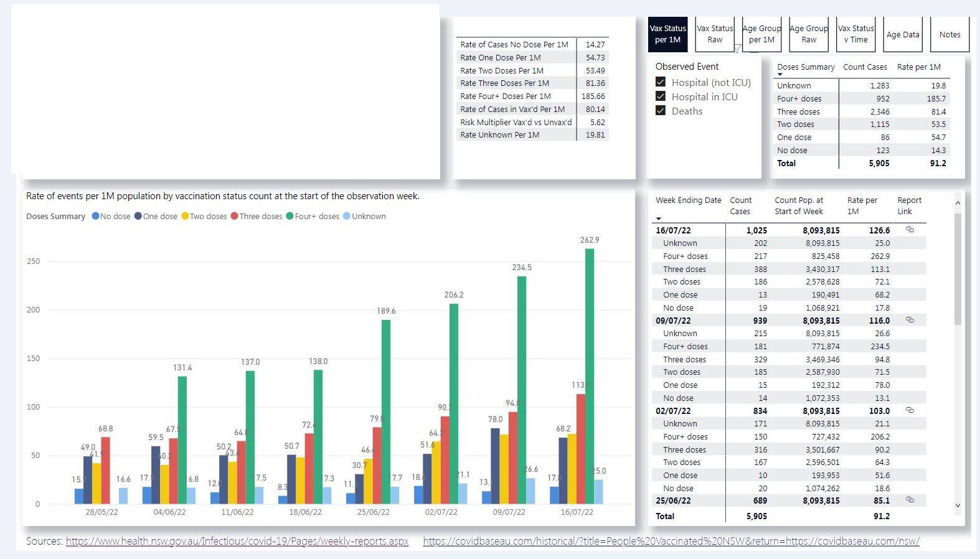Open the Age Data tab
Image resolution: width=980 pixels, height=559 pixels.
[903, 34]
